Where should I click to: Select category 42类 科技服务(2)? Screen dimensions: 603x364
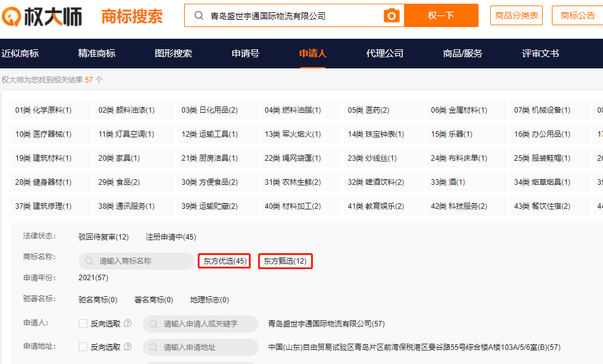[466, 206]
